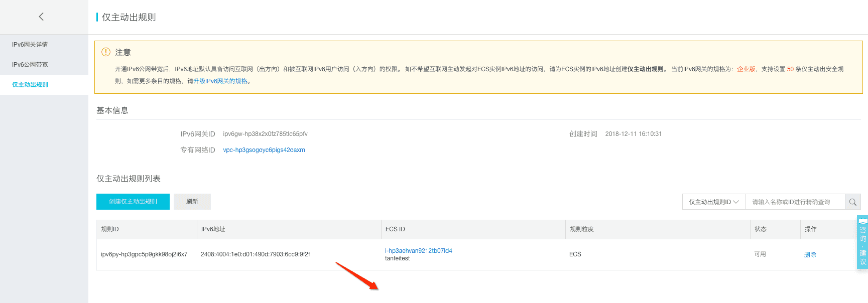This screenshot has height=303, width=868.
Task: Click creation time 2018-12-11 16:10:31
Action: (x=634, y=134)
